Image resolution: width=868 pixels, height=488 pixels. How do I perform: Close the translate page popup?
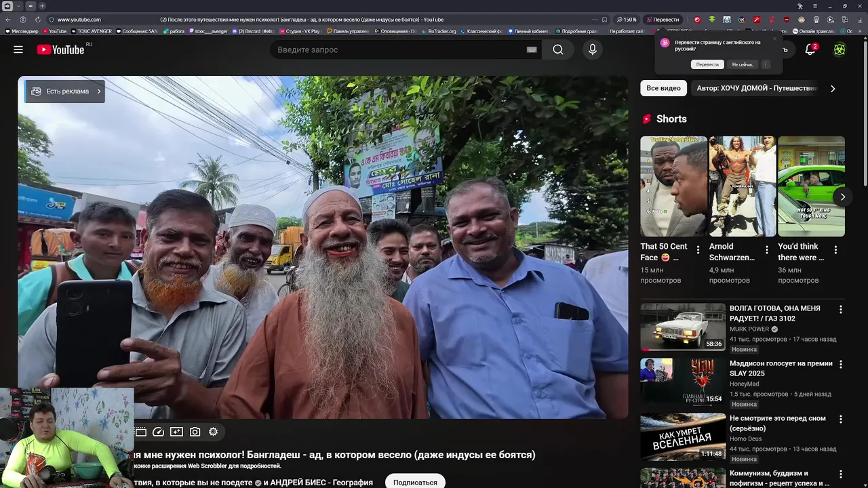(774, 39)
